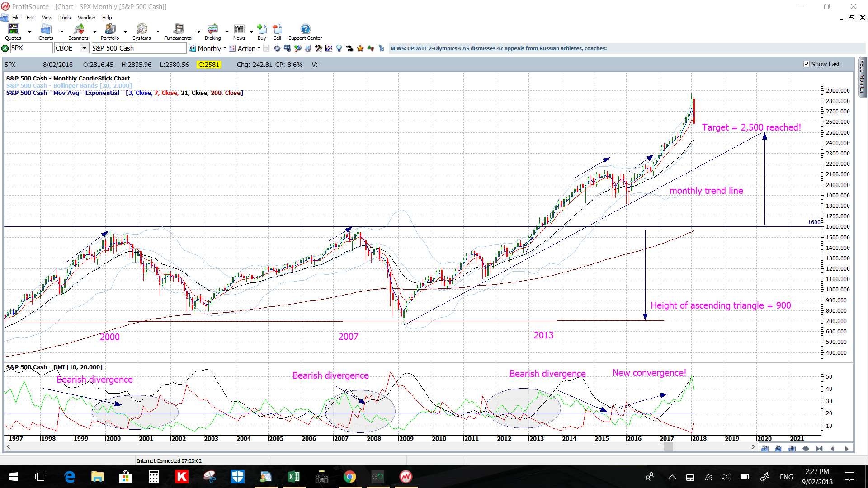Click the red-green arrows icon

pos(371,48)
